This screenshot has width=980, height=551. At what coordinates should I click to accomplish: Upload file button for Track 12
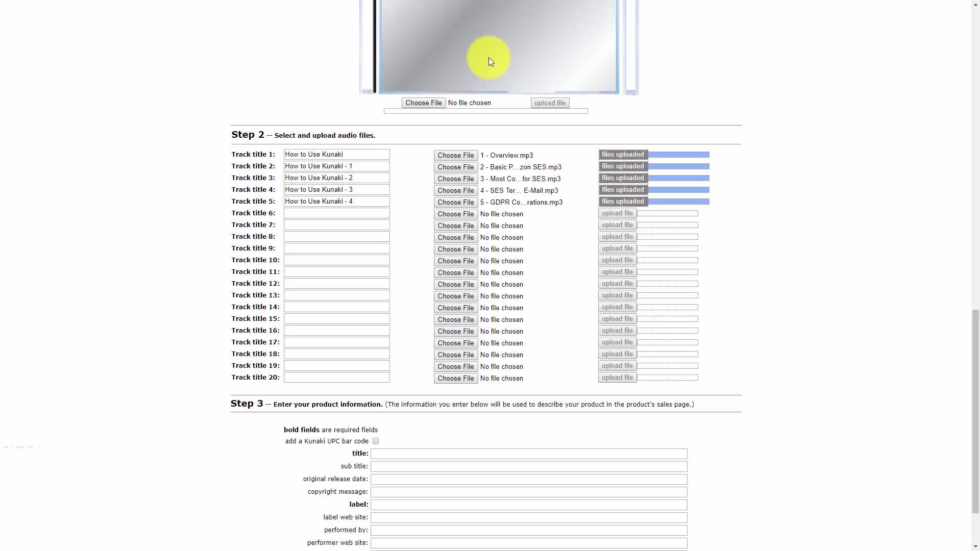pyautogui.click(x=618, y=284)
